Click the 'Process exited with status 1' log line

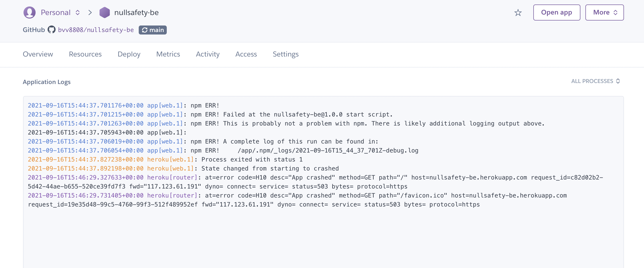(252, 159)
